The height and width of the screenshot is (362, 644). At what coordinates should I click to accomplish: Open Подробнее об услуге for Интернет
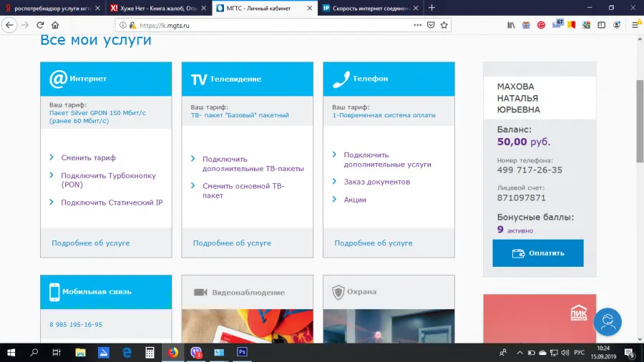(x=90, y=243)
